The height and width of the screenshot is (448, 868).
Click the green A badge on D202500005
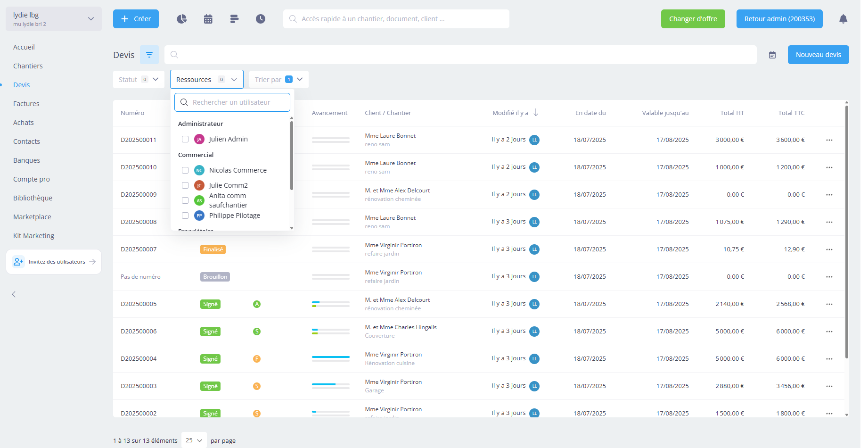coord(257,304)
